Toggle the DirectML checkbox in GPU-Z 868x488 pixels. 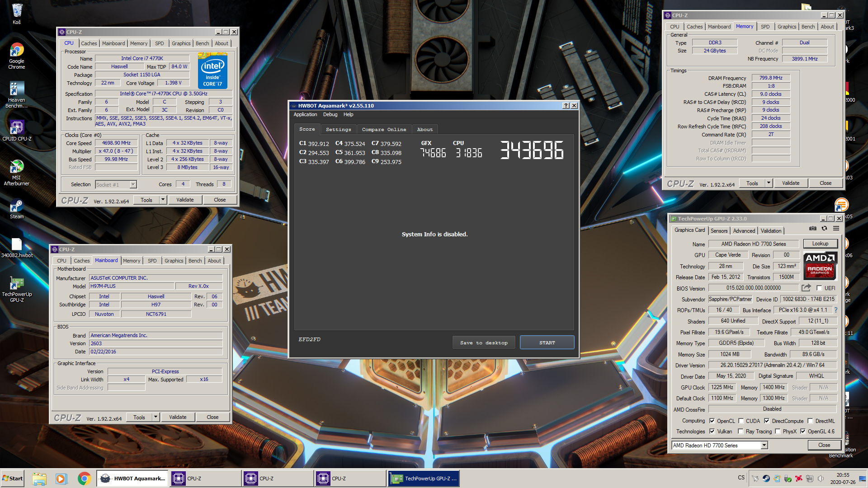[810, 421]
